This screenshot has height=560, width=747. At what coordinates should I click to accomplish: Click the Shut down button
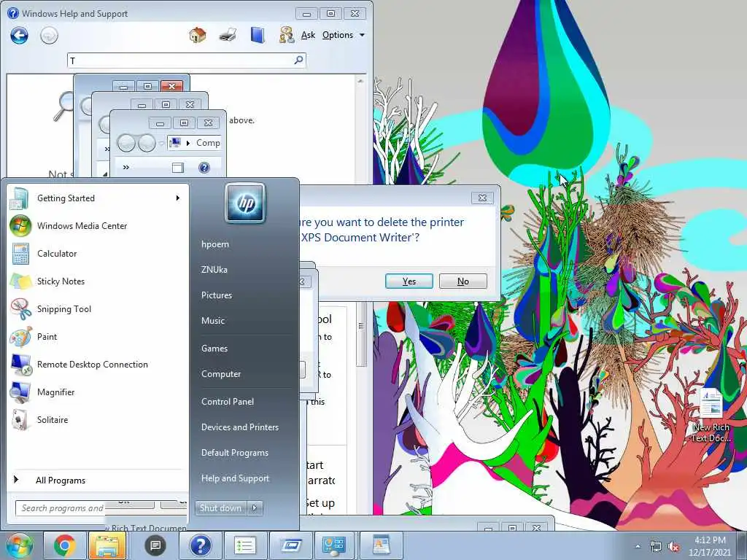(x=221, y=508)
